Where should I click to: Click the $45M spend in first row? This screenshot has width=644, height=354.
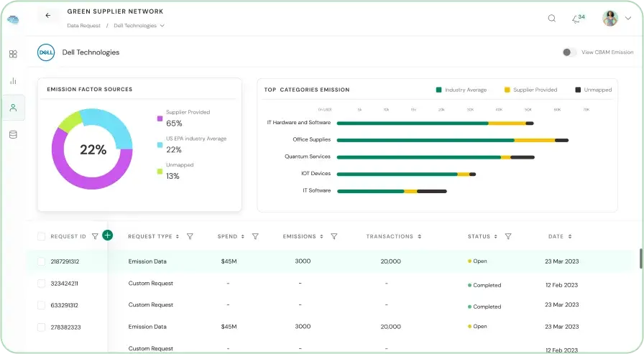[229, 261]
